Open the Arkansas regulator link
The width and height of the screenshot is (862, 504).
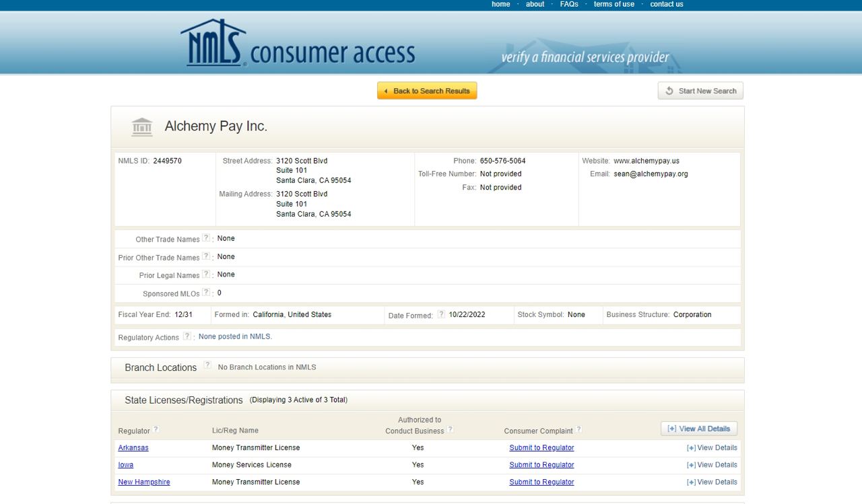pyautogui.click(x=133, y=447)
